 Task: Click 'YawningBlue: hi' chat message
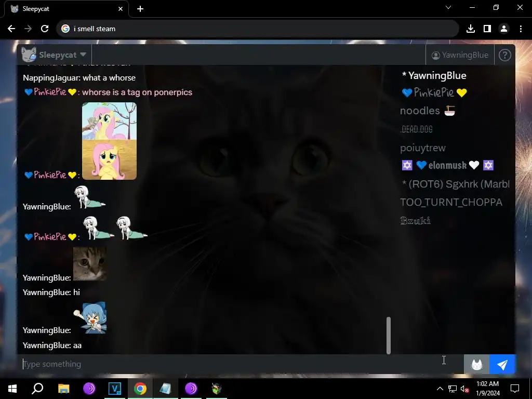[x=51, y=292]
